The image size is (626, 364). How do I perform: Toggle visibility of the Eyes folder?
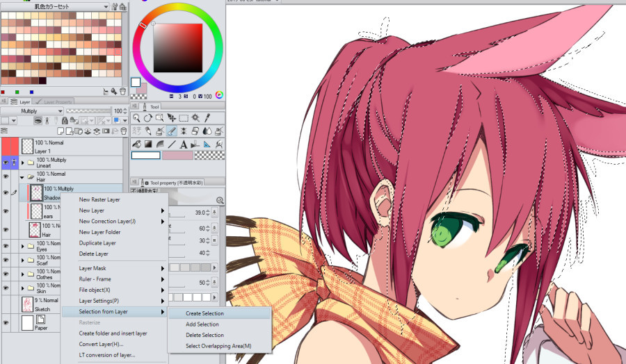[6, 246]
